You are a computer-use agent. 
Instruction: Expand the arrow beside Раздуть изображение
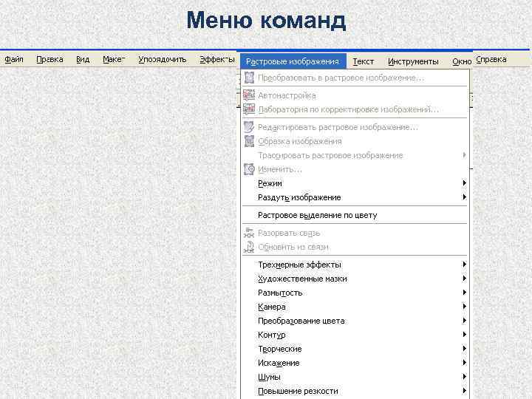coord(464,197)
